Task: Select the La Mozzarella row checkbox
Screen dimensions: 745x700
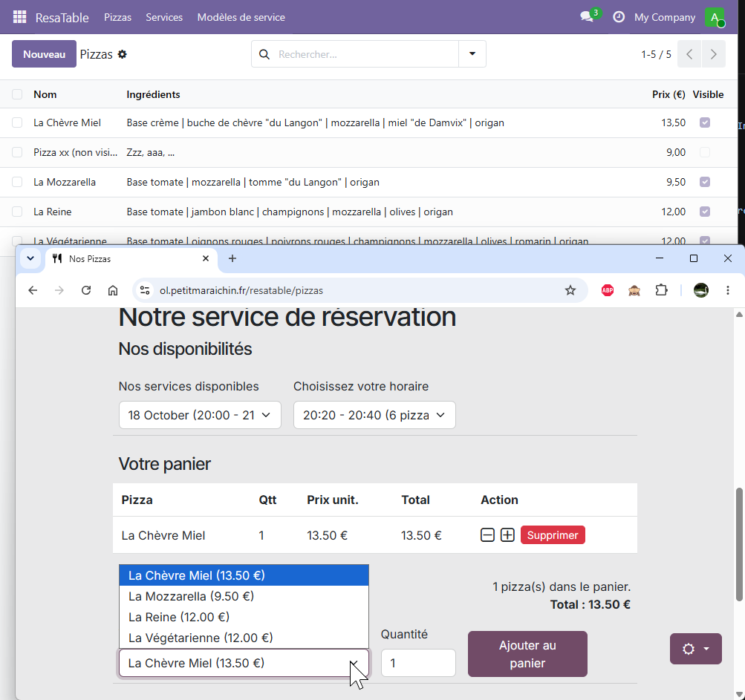Action: tap(17, 182)
